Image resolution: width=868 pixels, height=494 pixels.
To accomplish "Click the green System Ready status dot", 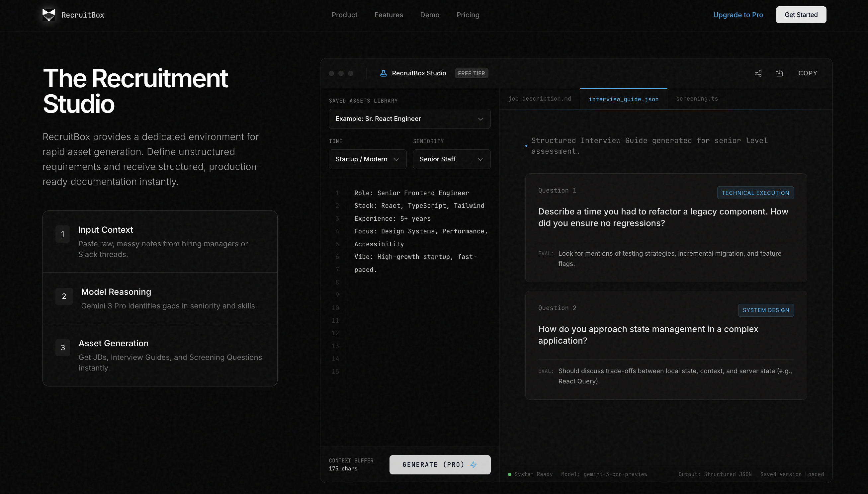I will coord(509,474).
